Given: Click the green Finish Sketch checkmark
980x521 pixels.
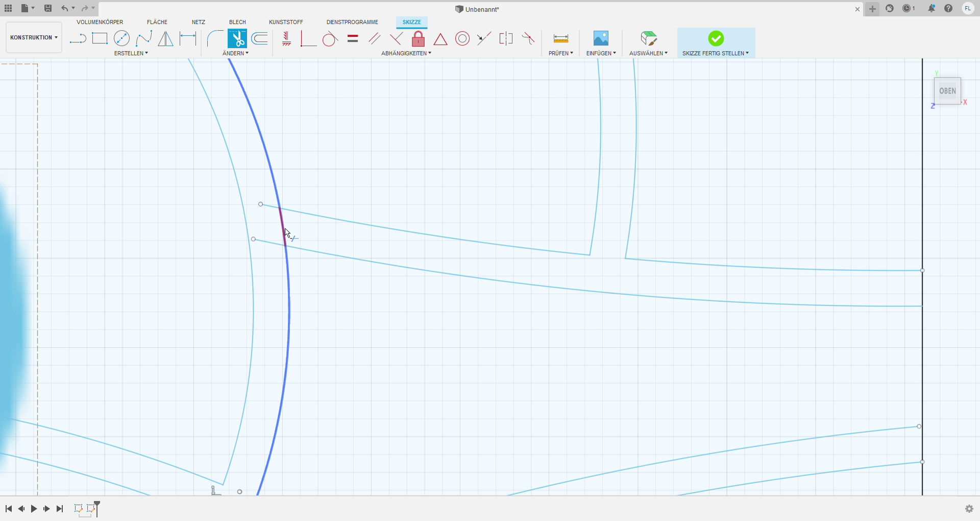Looking at the screenshot, I should [x=716, y=38].
